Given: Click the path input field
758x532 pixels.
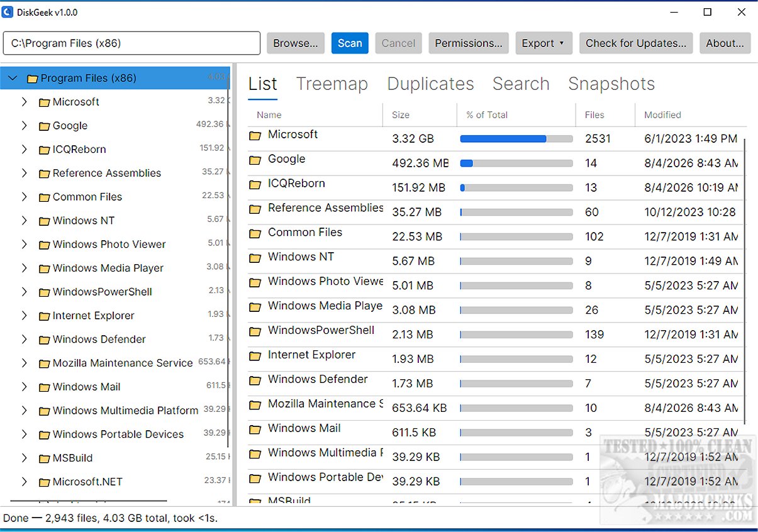Looking at the screenshot, I should pos(131,43).
